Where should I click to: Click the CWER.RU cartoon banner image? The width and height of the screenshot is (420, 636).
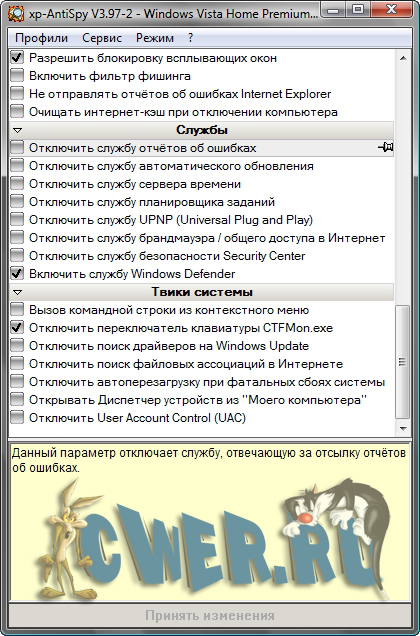coord(210,537)
